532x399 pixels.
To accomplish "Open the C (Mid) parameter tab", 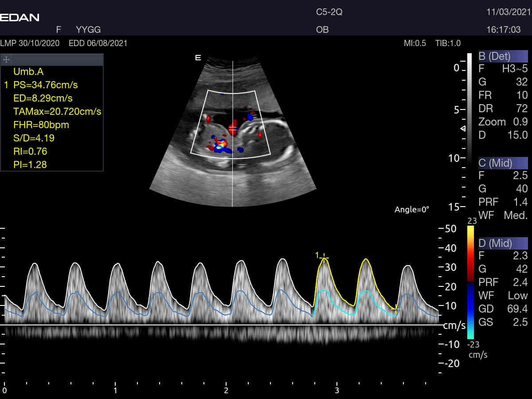I will tap(503, 163).
